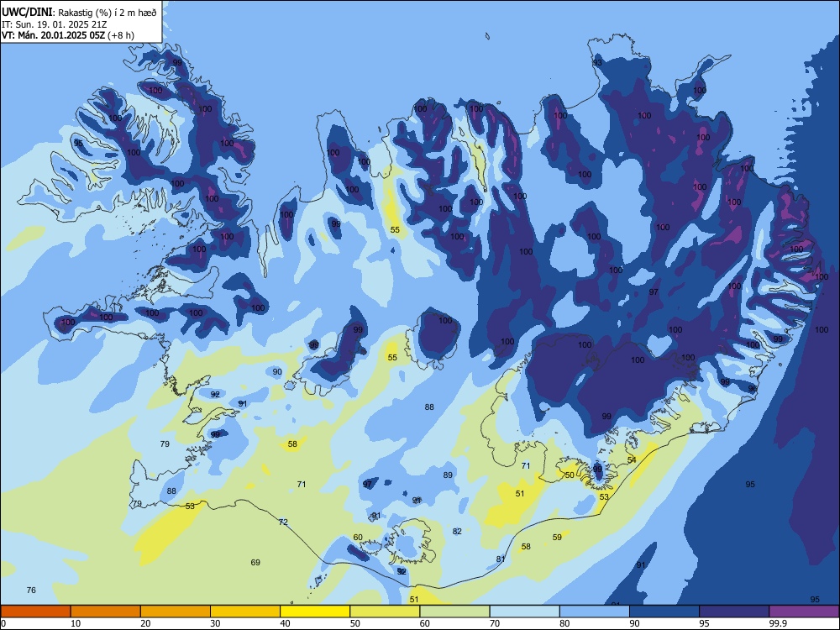Image resolution: width=840 pixels, height=630 pixels.
Task: Click the title text 'UWC/DINI: Rakastig (%) í 2 m hæð'
Action: click(79, 13)
